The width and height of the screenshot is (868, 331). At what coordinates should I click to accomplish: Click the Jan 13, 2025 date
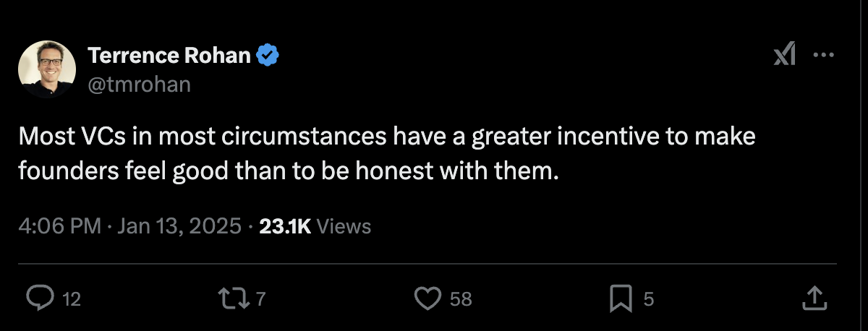pos(179,226)
